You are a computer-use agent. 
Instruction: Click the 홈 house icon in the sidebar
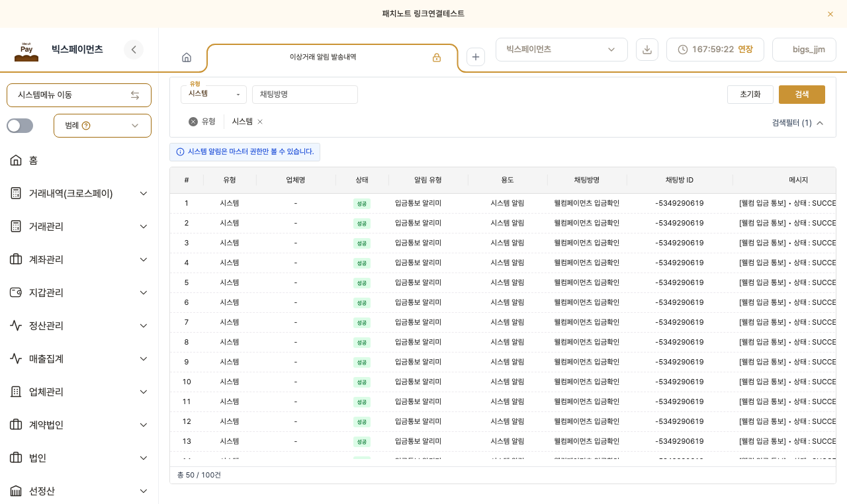tap(16, 160)
